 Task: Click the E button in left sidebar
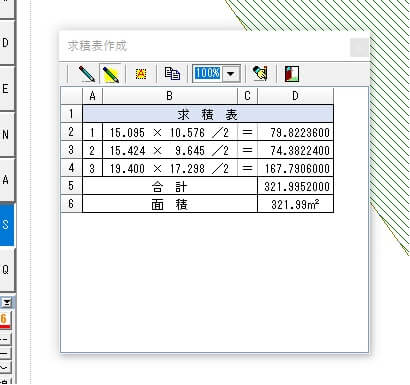(7, 89)
